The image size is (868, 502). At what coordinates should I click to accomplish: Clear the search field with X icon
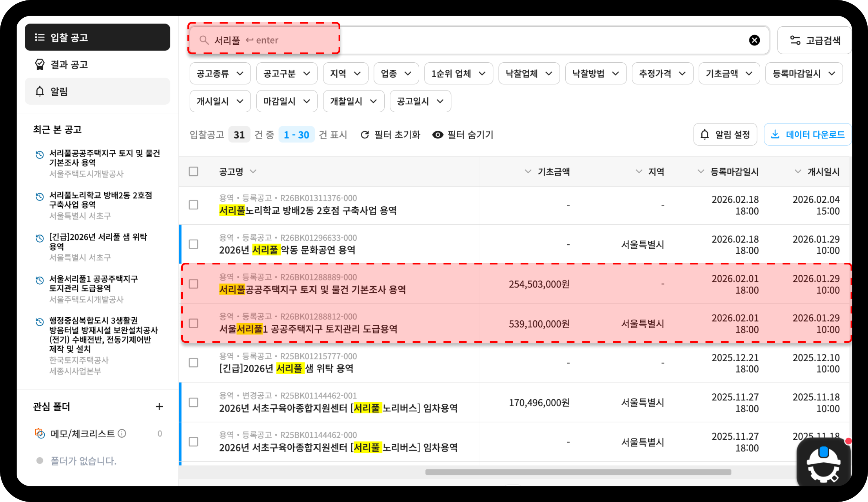click(x=754, y=40)
